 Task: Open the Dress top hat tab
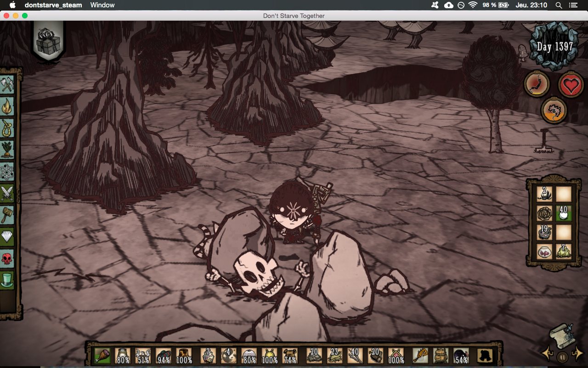point(8,280)
